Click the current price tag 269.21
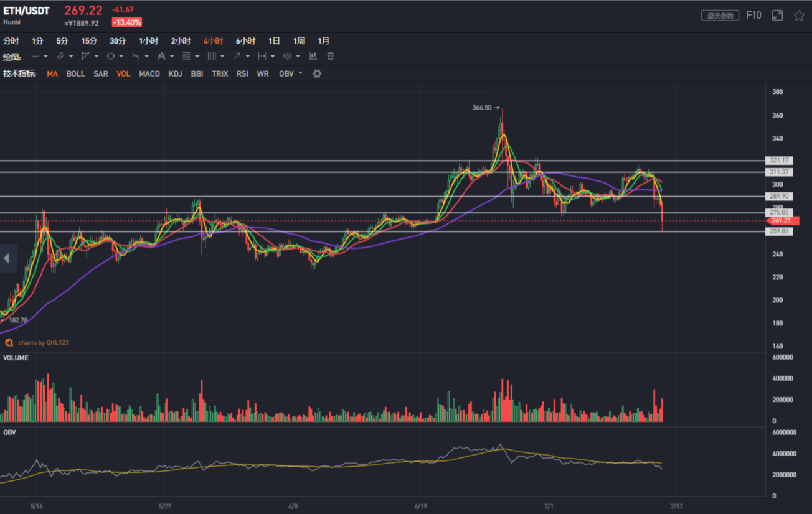This screenshot has width=812, height=514. point(782,220)
